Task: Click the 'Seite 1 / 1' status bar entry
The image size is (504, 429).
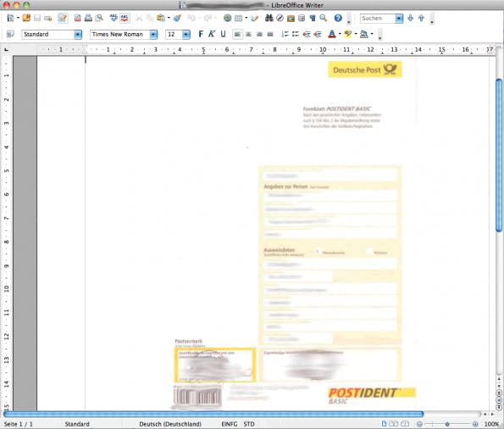Action: pyautogui.click(x=19, y=424)
